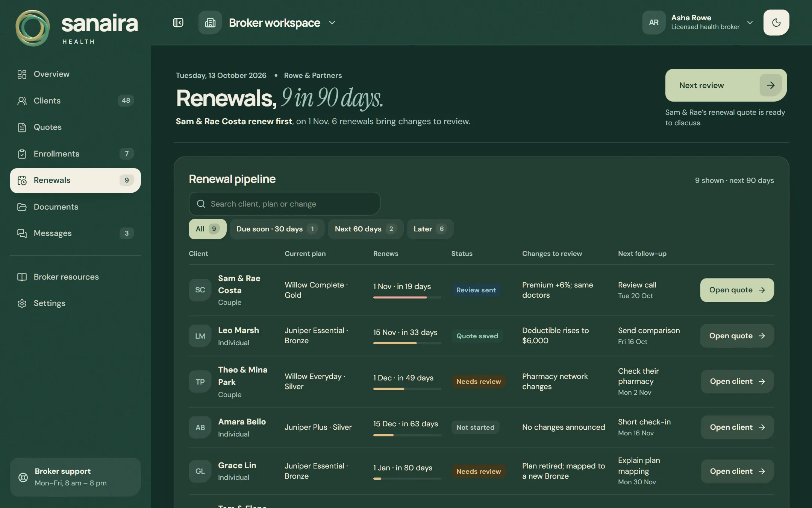Screen dimensions: 812x508
Task: Click the Not started status badge
Action: pos(475,427)
